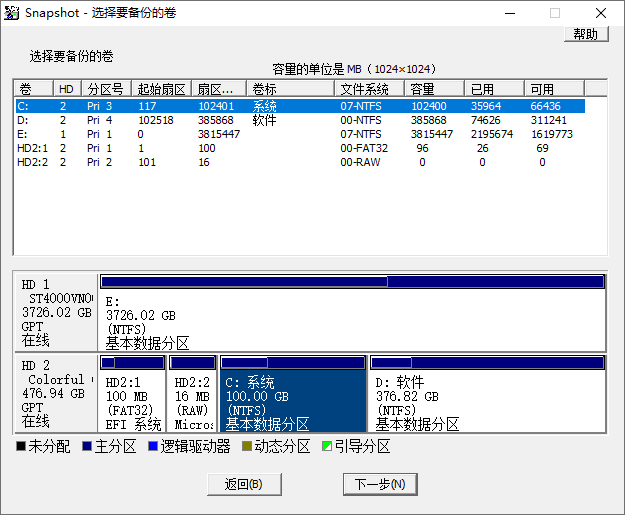Click the 软件 volume label cell

(264, 120)
